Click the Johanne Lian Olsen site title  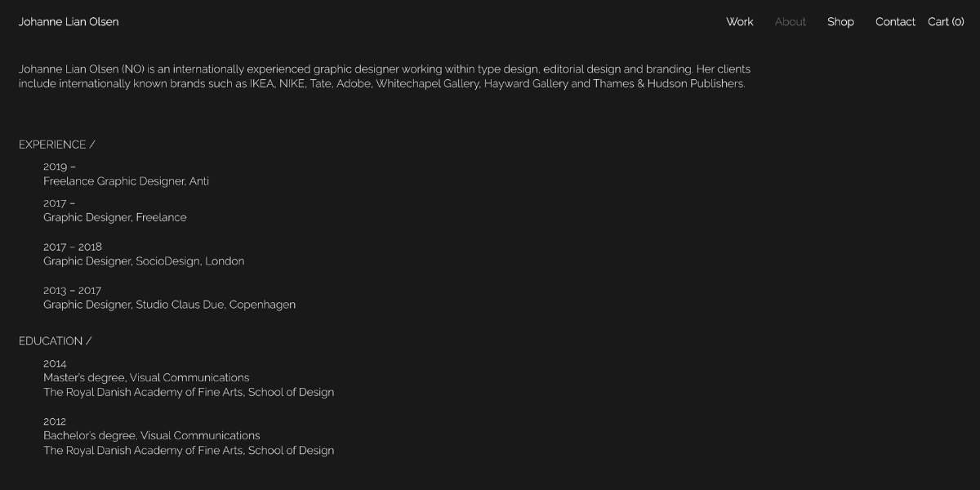(69, 22)
